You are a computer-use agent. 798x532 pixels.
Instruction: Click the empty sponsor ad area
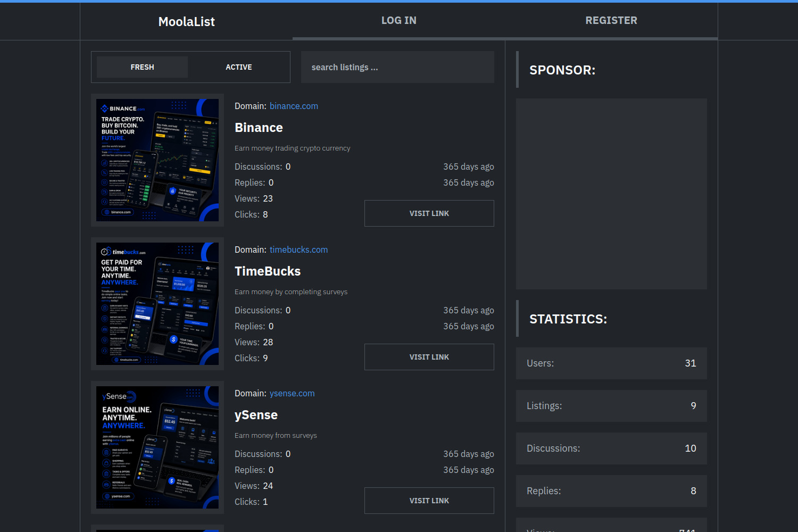tap(611, 194)
